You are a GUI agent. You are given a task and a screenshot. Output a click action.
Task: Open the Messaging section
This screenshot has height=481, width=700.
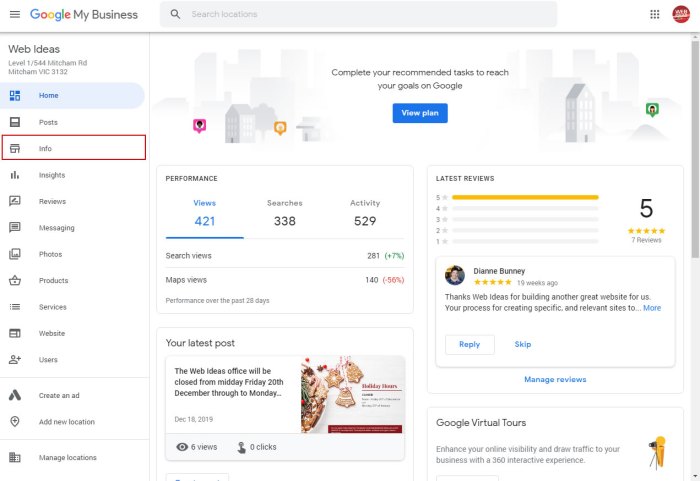[56, 228]
